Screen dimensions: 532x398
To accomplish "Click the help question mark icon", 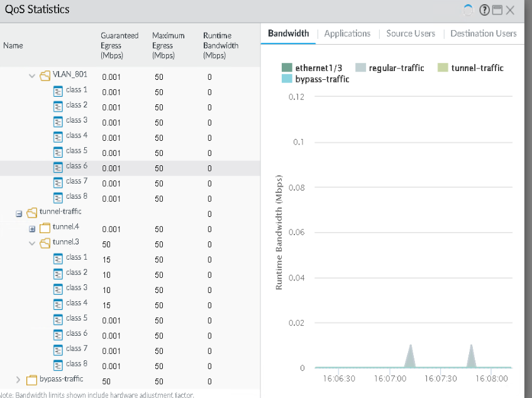I will 484,10.
